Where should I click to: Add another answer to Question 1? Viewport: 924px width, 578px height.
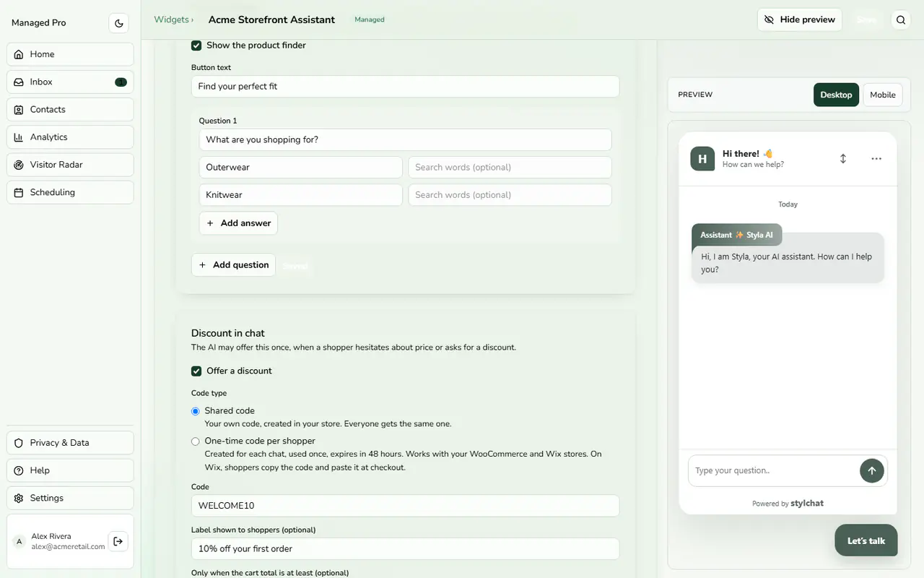[238, 223]
